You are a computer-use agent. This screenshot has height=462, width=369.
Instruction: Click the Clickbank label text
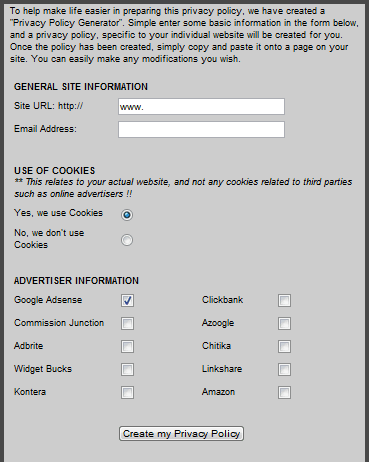click(x=222, y=300)
